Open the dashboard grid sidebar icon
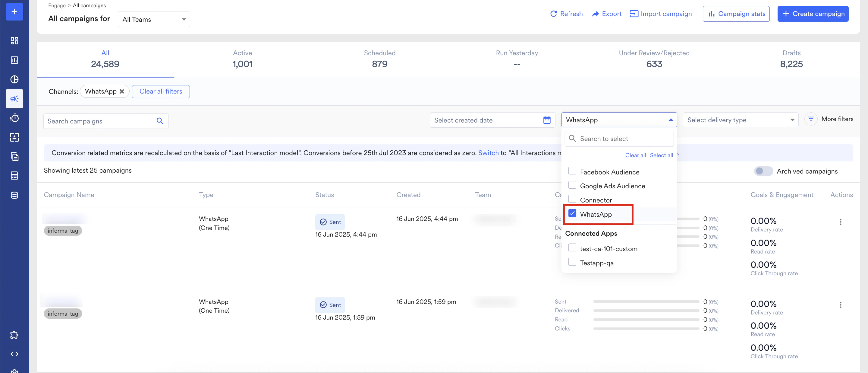 pyautogui.click(x=14, y=41)
